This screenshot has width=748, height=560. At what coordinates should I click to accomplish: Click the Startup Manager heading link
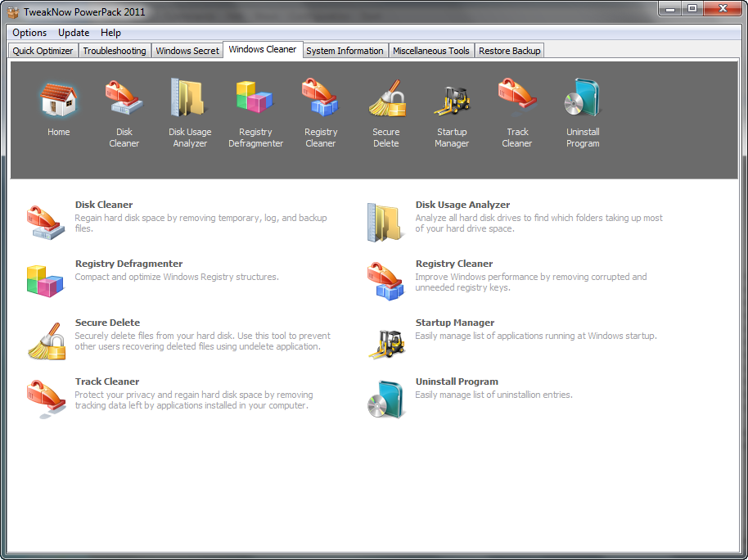pyautogui.click(x=455, y=323)
